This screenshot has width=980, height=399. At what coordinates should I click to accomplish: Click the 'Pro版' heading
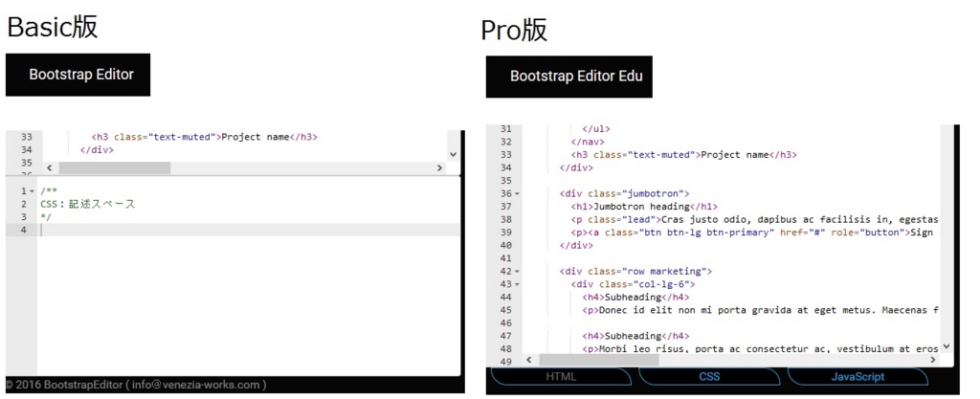click(514, 31)
